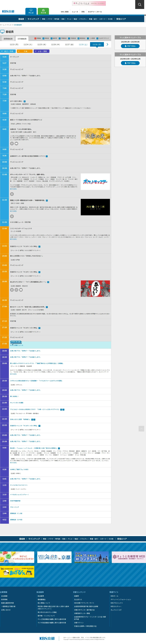Click the next-week arrow beside 12/29

107,44
